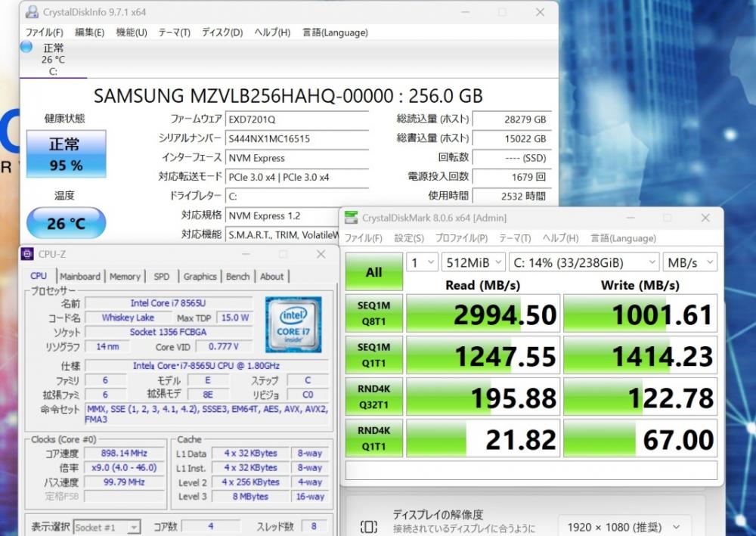This screenshot has height=536, width=756.
Task: Open 言語(Language) menu in CrystalDiskInfo
Action: tap(335, 33)
